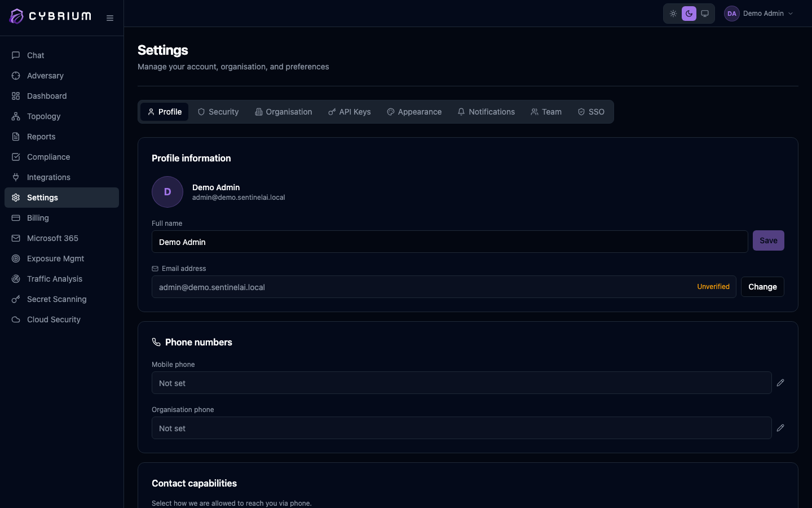Screen dimensions: 812x508
Task: Switch to light theme sun icon
Action: pyautogui.click(x=673, y=14)
